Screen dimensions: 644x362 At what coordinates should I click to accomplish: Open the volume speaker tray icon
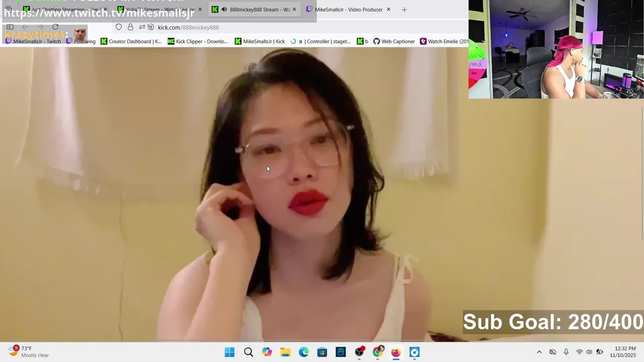(x=589, y=352)
